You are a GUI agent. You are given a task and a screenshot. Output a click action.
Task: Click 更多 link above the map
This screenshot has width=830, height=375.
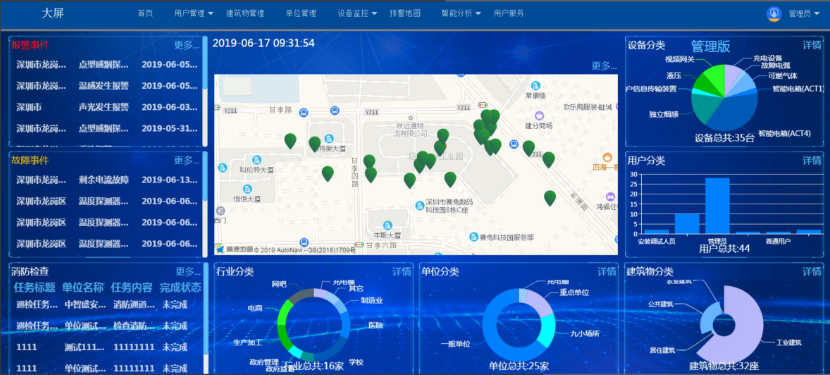click(604, 66)
